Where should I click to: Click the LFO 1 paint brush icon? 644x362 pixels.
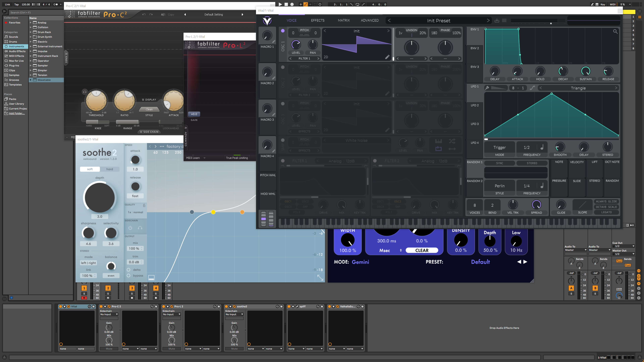coord(487,88)
